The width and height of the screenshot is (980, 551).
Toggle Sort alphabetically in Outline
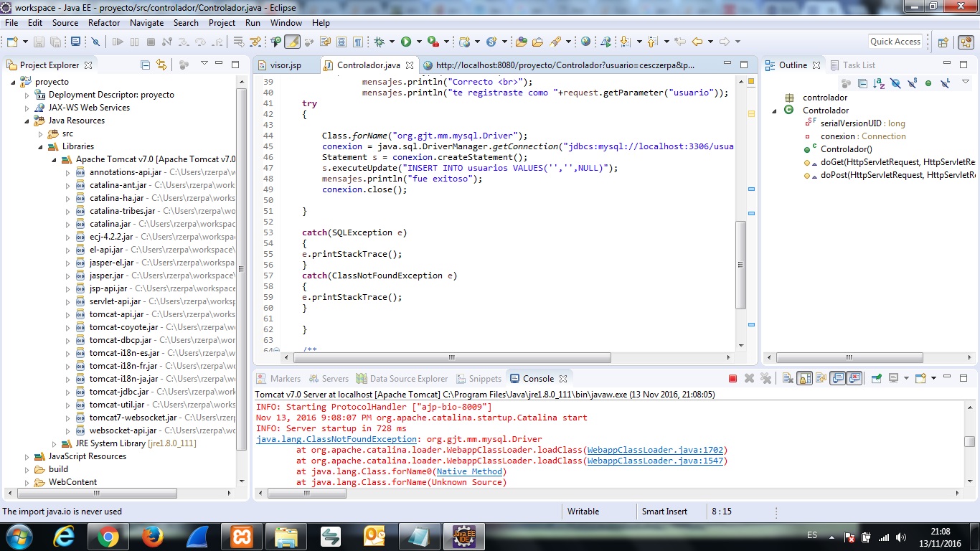879,83
